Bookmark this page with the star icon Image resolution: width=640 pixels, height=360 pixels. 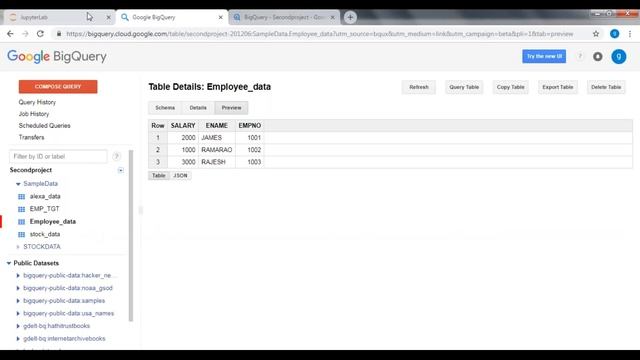click(596, 34)
